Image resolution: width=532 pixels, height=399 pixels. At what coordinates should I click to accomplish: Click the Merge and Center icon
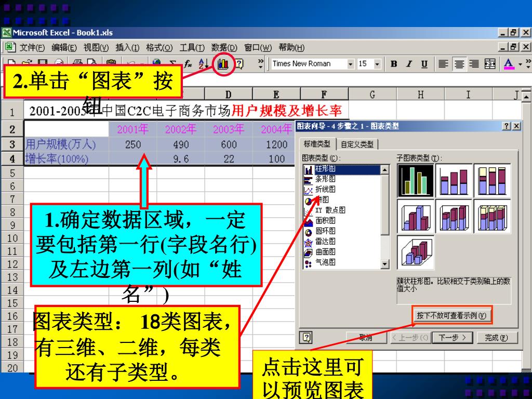coord(490,64)
